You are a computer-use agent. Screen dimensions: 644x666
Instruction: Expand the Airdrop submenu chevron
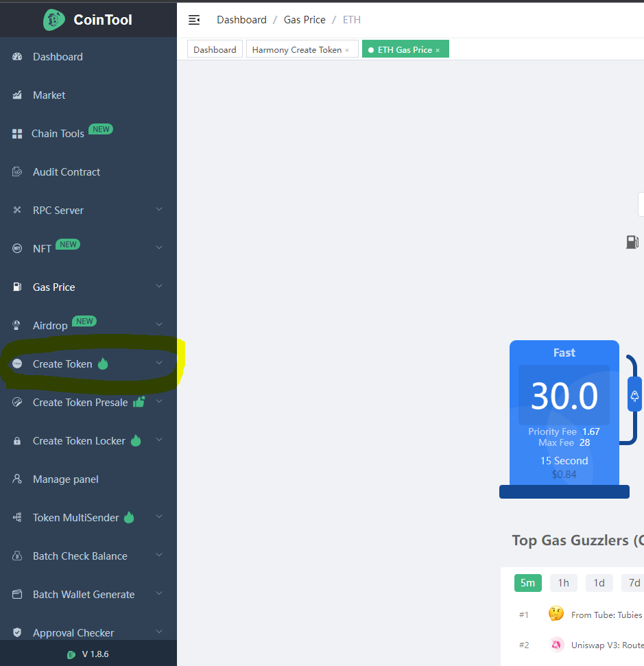pos(159,324)
